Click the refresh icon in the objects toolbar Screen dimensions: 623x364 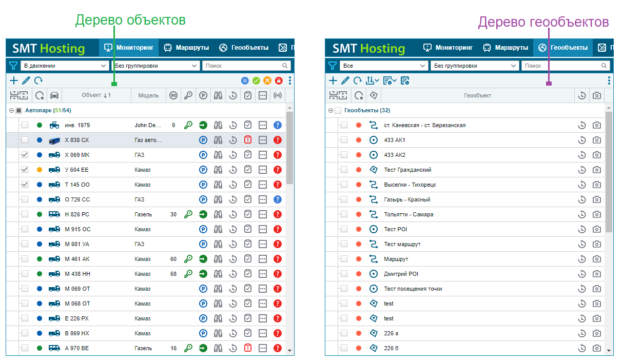38,80
